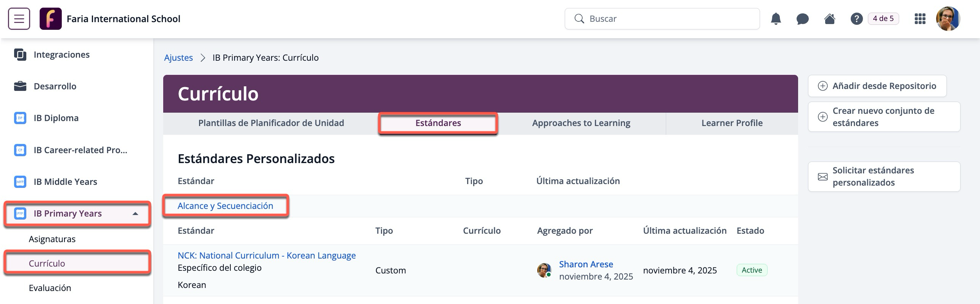Focus the Buscar search field

point(662,19)
